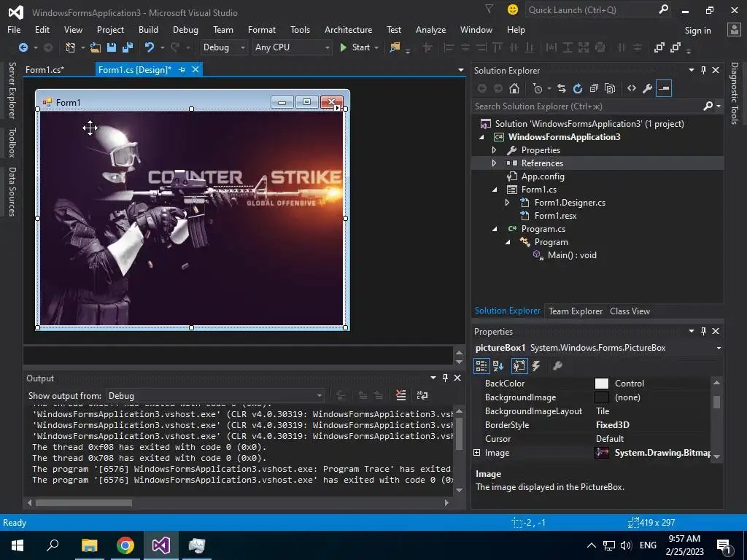Click the BackgroundImage (none) swatch
The width and height of the screenshot is (747, 560).
coord(602,397)
